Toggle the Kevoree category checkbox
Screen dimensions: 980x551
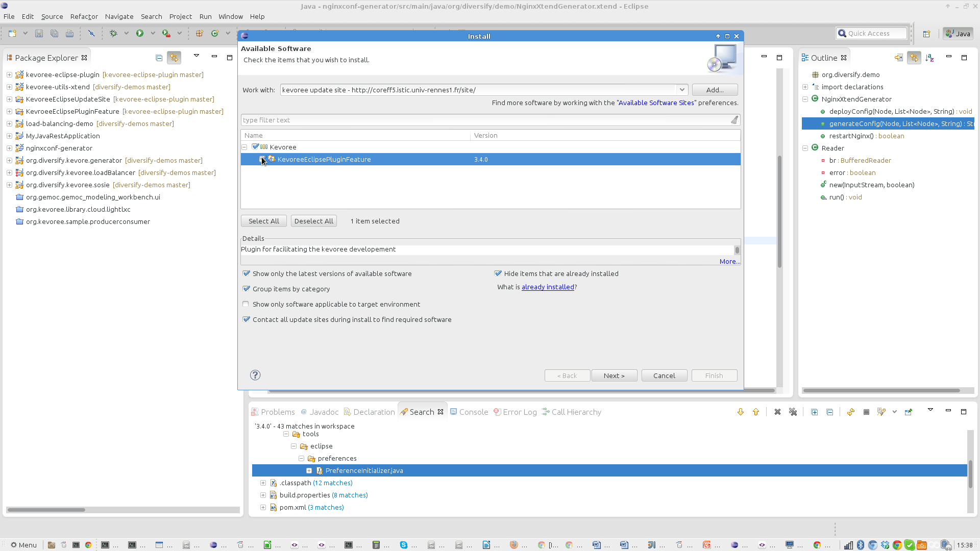click(x=255, y=147)
